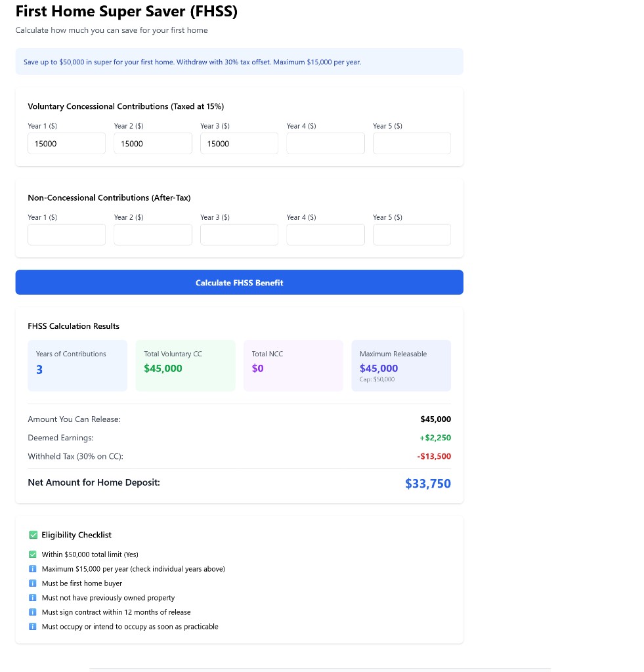
Task: Click the info icon next to Must be first home buyer
Action: coord(33,583)
